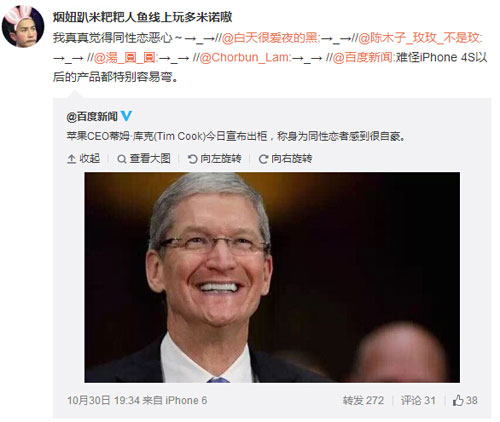Click the rotate left arrow icon
This screenshot has width=500, height=422.
pos(192,159)
